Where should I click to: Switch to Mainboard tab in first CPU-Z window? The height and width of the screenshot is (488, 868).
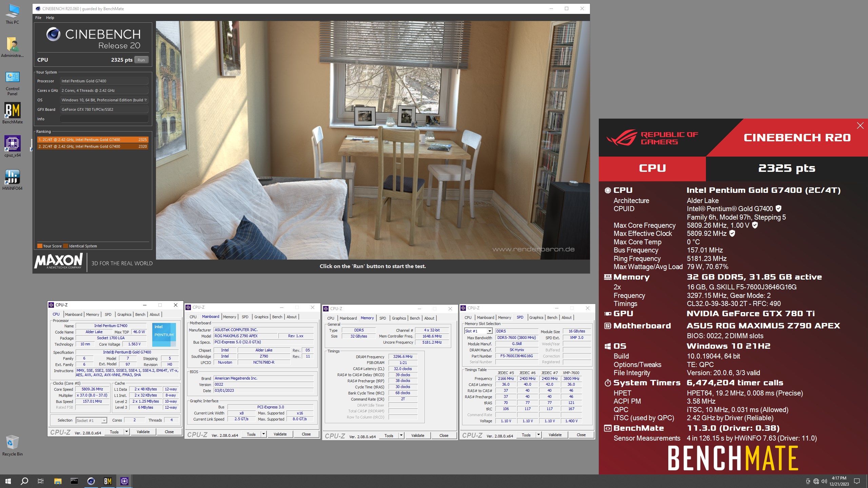74,314
